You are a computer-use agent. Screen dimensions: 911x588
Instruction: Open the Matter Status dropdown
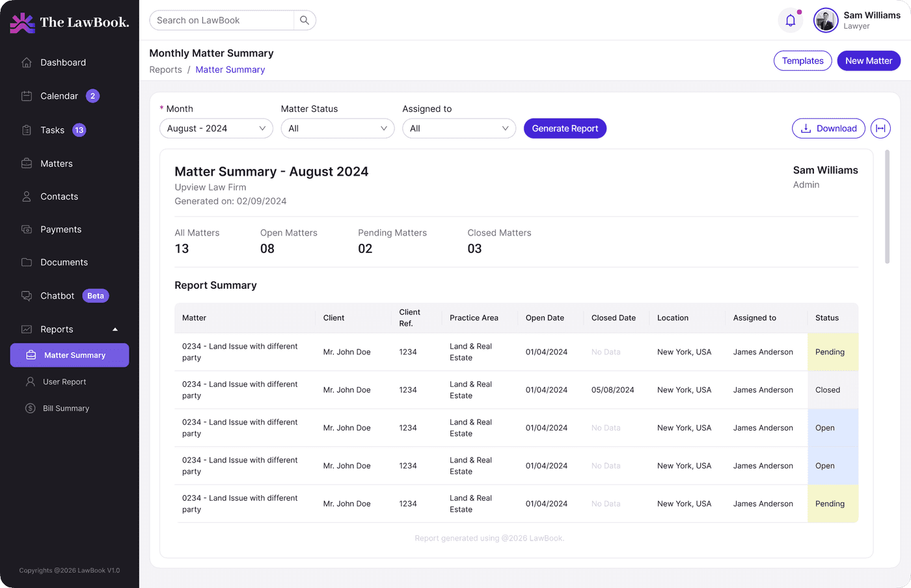coord(338,128)
